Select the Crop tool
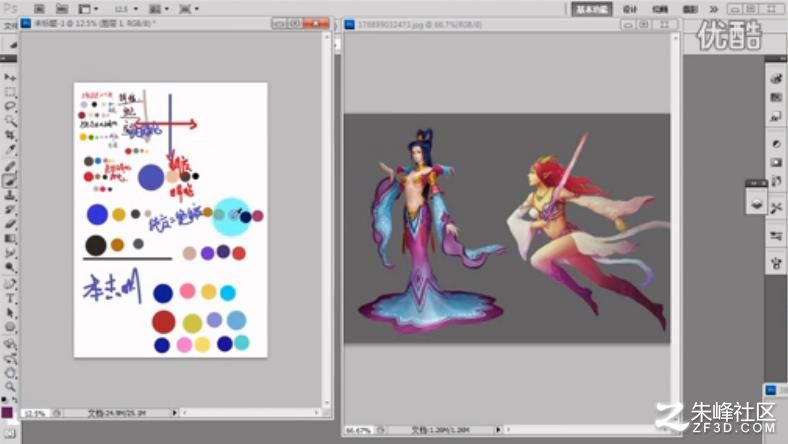The height and width of the screenshot is (444, 788). click(x=10, y=135)
